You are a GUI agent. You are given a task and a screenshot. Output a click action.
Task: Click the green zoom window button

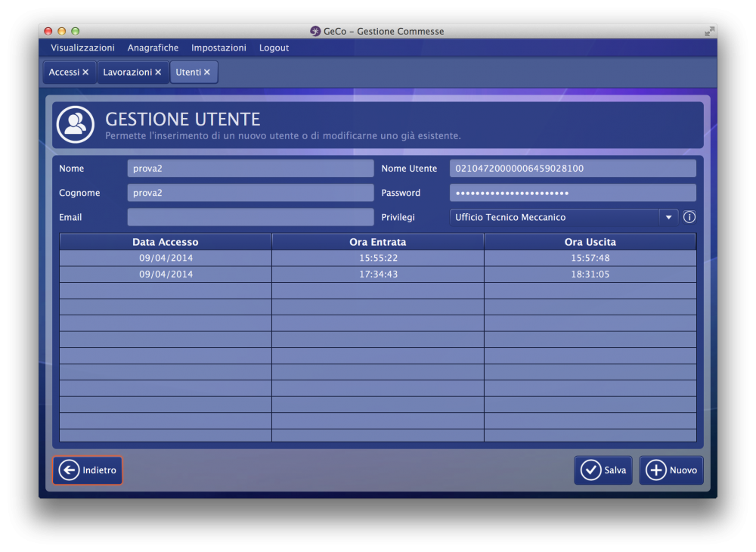click(x=75, y=31)
